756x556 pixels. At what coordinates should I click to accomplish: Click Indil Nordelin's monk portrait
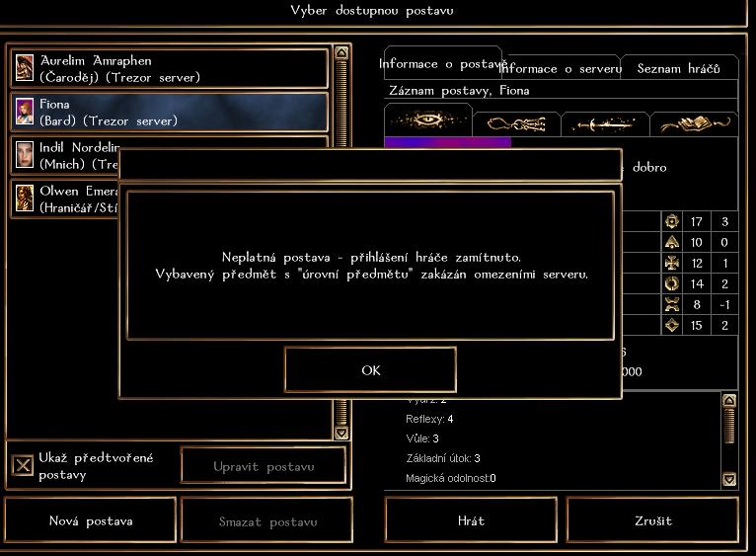coord(24,155)
